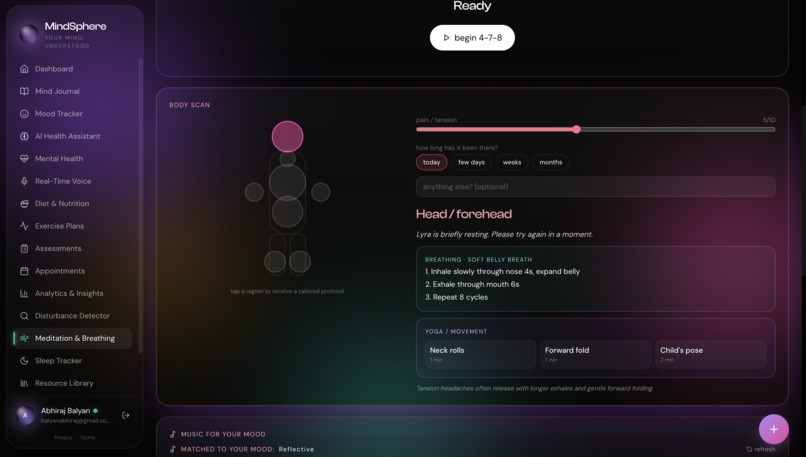Click the Abhiraj Balyan avatar
Screen dimensions: 806x457
pos(25,415)
